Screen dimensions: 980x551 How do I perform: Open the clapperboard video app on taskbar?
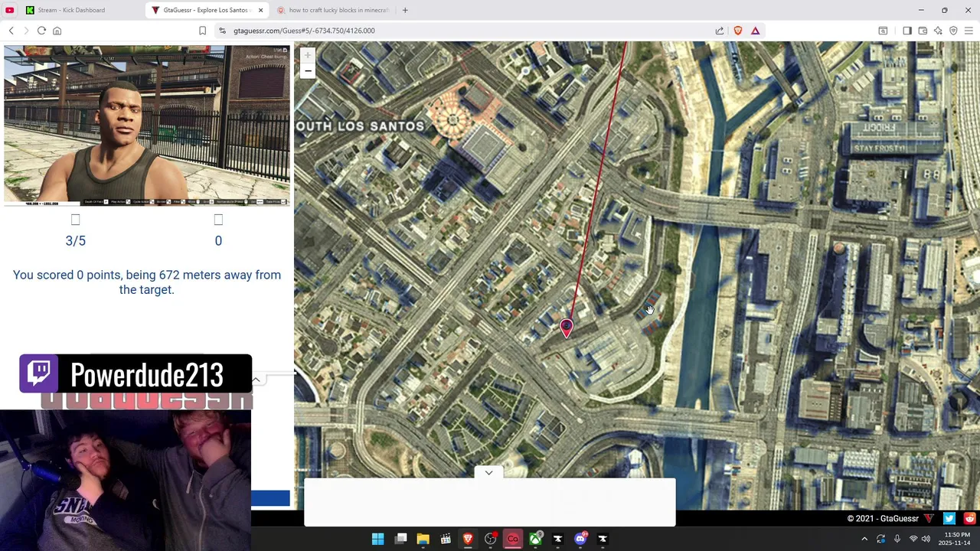tap(446, 539)
